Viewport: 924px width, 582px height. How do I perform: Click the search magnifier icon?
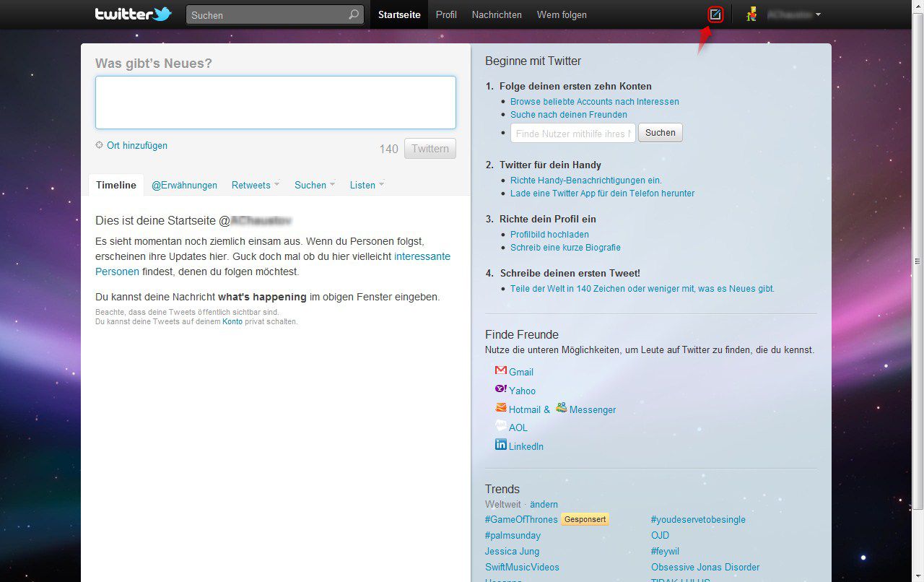point(354,14)
